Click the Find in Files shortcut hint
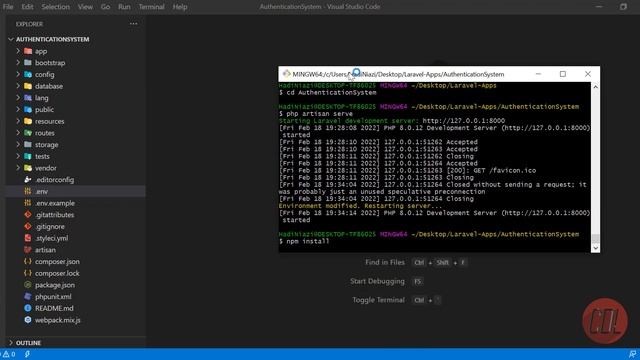 click(415, 262)
